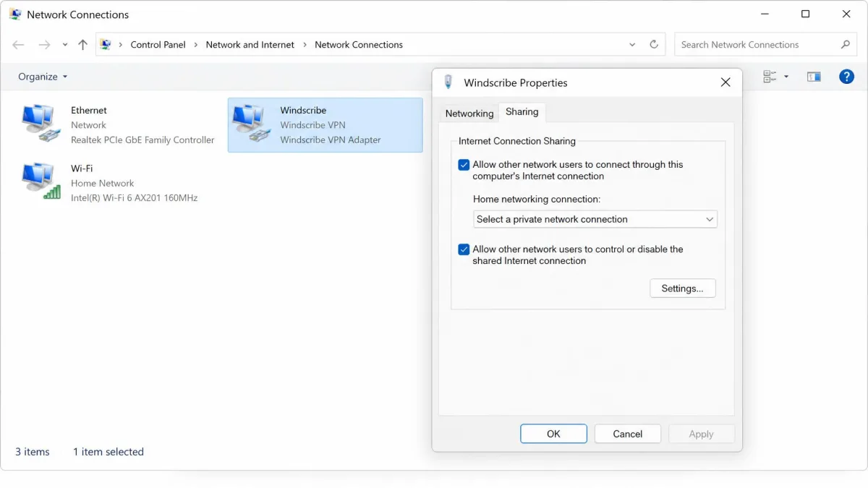Minimize the Network Connections window
This screenshot has width=868, height=488.
click(x=765, y=14)
